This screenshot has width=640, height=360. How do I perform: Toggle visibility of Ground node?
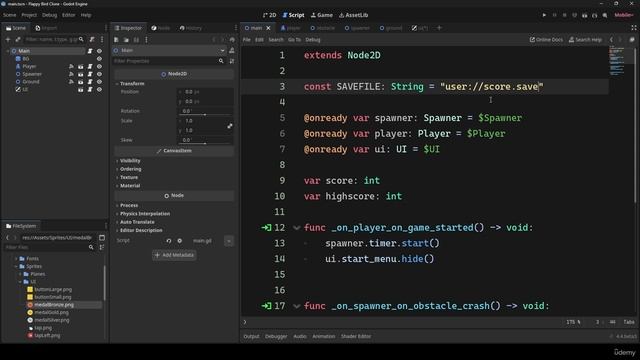click(x=99, y=82)
